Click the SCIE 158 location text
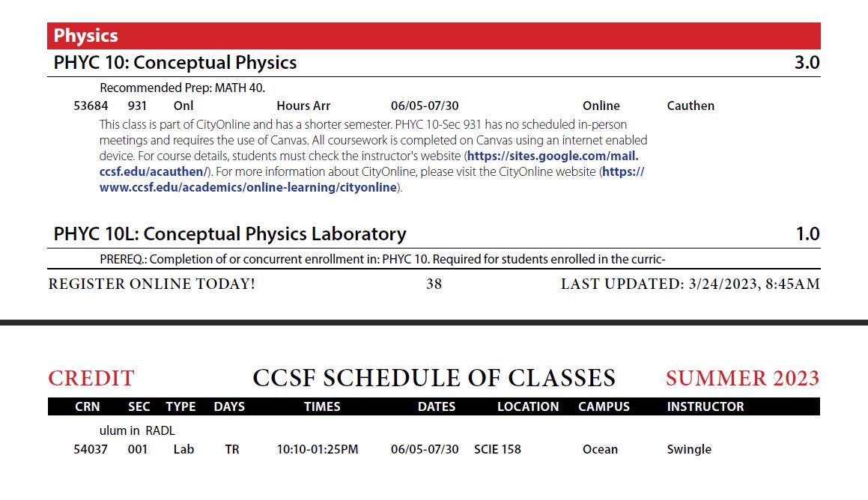This screenshot has height=500, width=868. [498, 449]
